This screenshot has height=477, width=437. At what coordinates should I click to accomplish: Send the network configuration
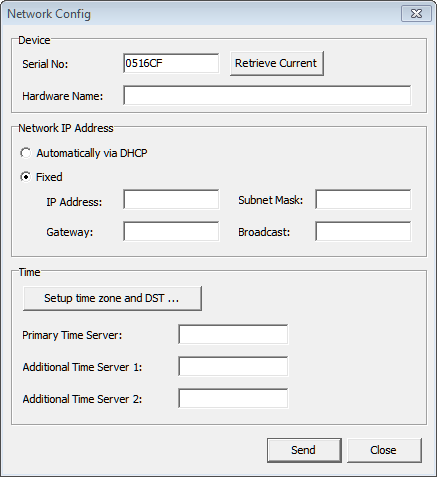(304, 450)
